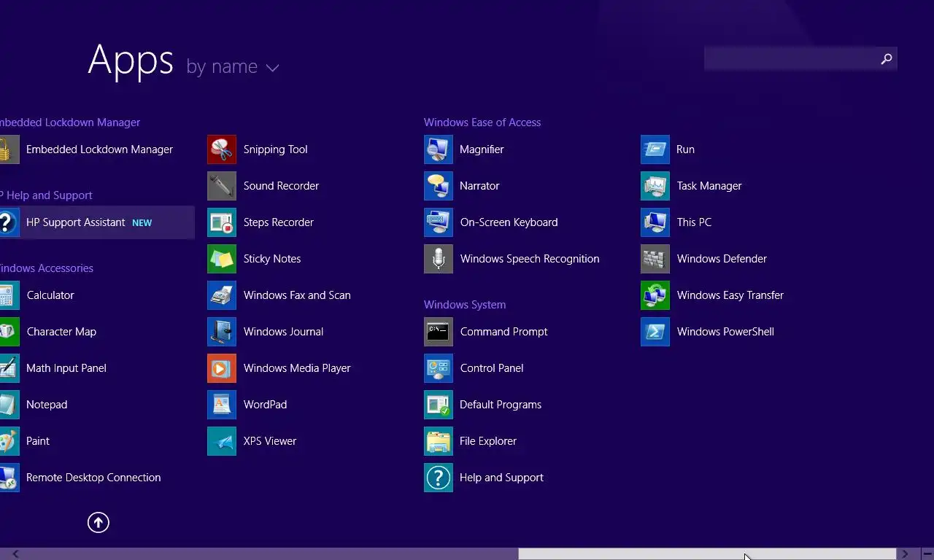Image resolution: width=934 pixels, height=560 pixels.
Task: Click the scrollbar right arrow
Action: 905,554
